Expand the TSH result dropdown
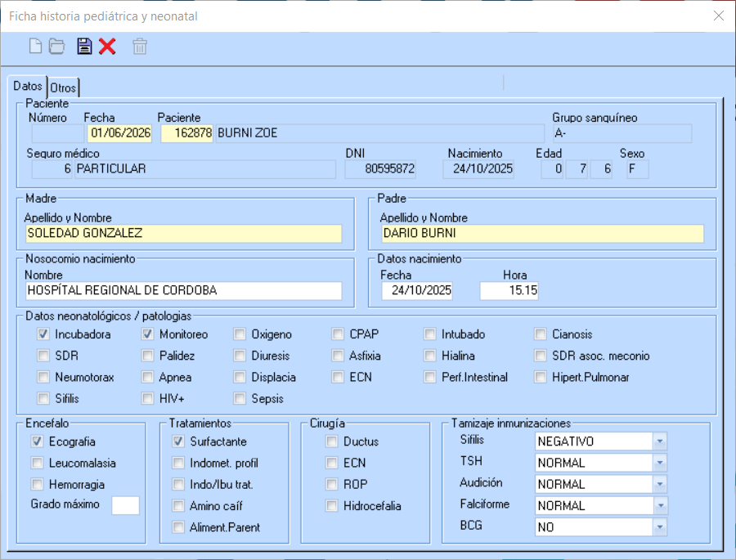The image size is (736, 560). coord(659,463)
